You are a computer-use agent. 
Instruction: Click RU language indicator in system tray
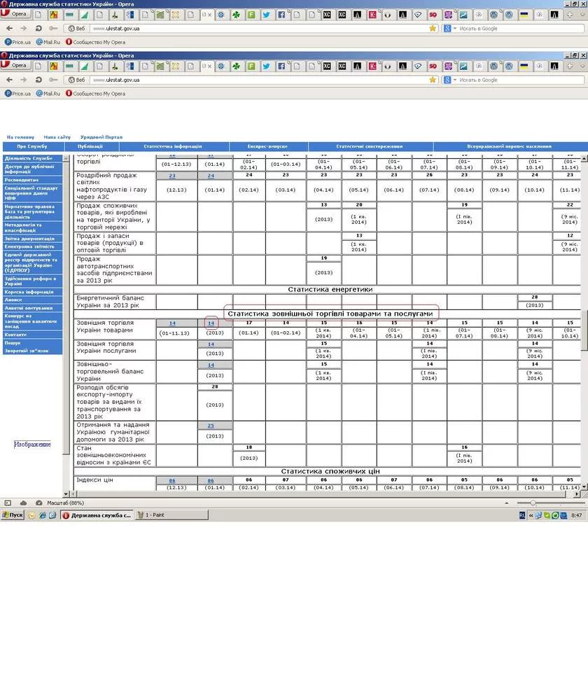point(522,515)
